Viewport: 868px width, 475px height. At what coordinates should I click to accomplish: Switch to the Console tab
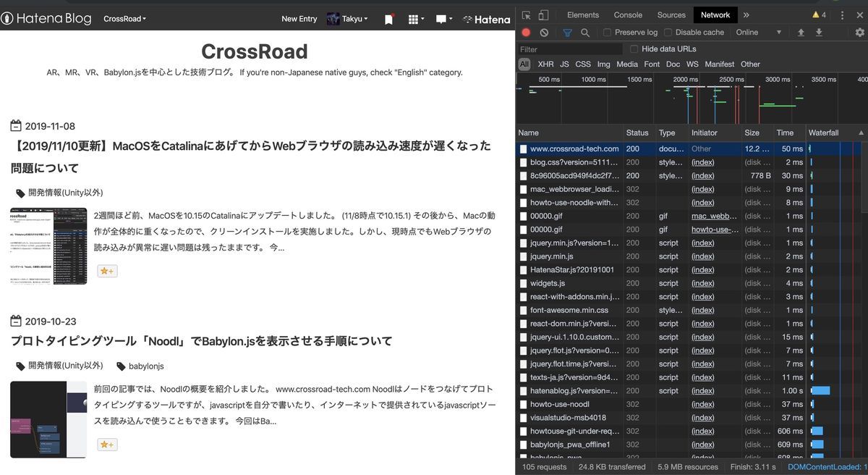coord(628,14)
